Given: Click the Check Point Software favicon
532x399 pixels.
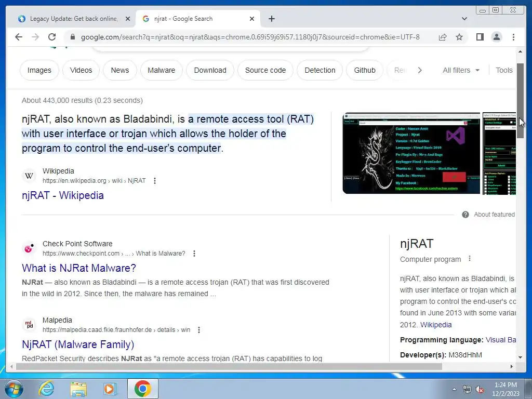Looking at the screenshot, I should 29,248.
